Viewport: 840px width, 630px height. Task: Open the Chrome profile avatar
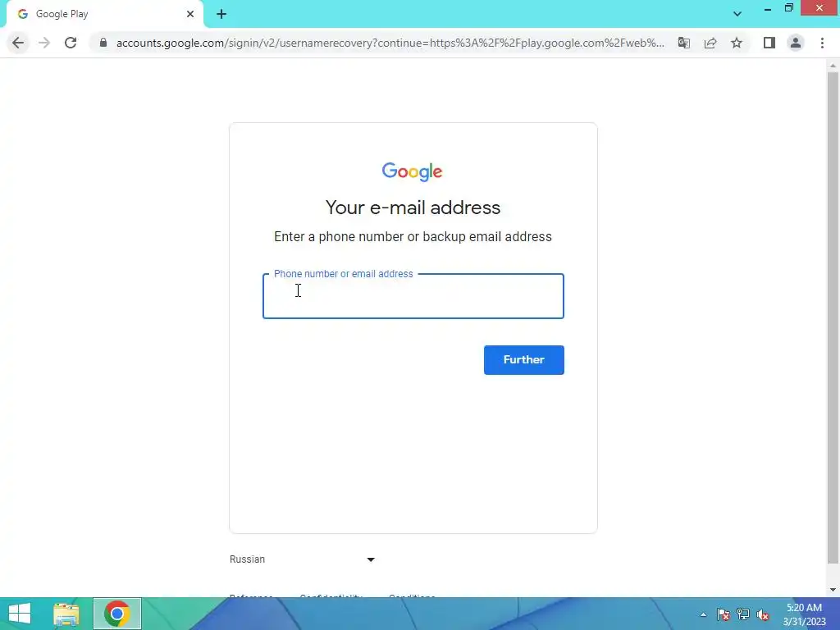tap(796, 43)
